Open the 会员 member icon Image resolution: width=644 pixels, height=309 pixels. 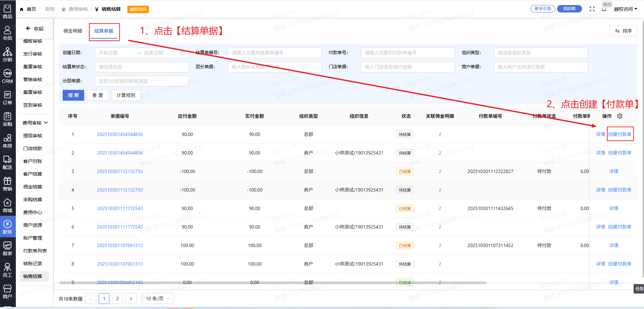[7, 33]
